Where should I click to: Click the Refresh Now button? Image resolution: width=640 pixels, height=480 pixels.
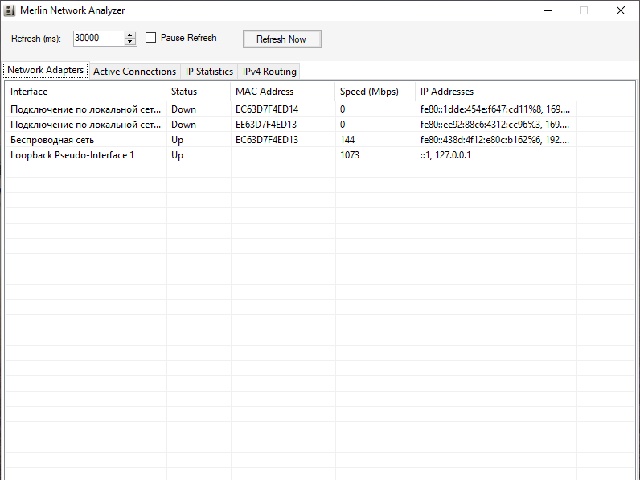coord(282,39)
